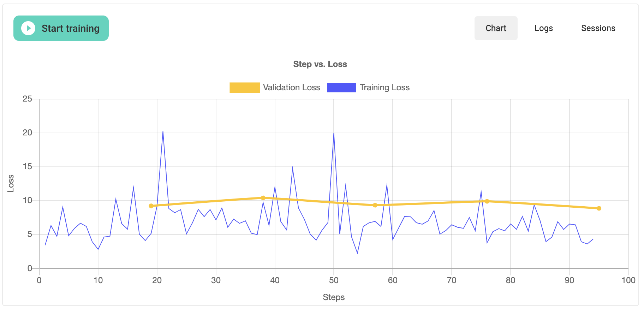Select the validation loss point at step 19
644x311 pixels.
151,206
